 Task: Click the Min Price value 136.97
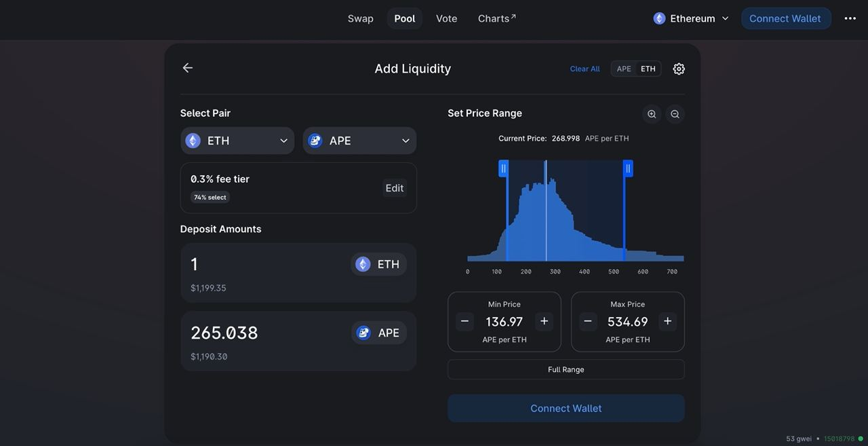505,322
